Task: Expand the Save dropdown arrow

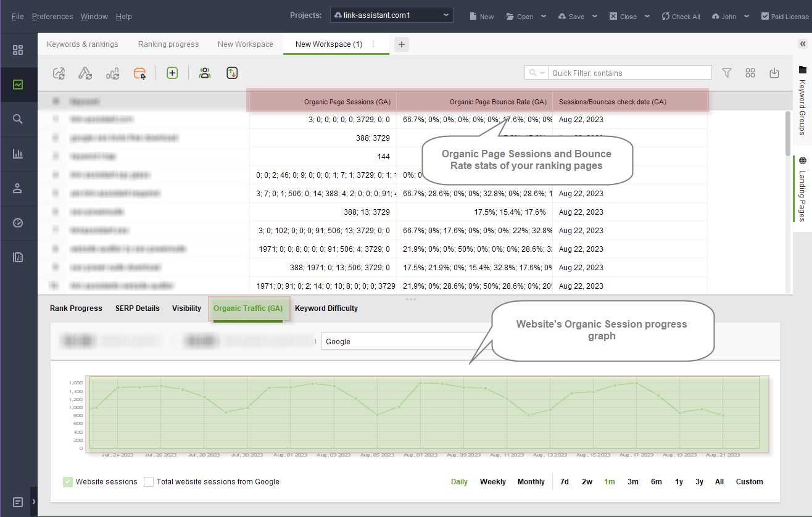Action: click(x=595, y=17)
